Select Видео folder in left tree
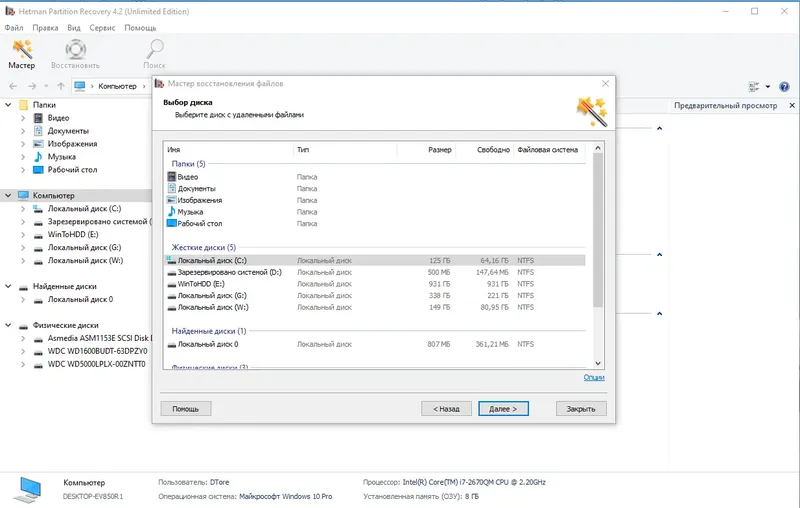This screenshot has width=800, height=508. click(58, 118)
